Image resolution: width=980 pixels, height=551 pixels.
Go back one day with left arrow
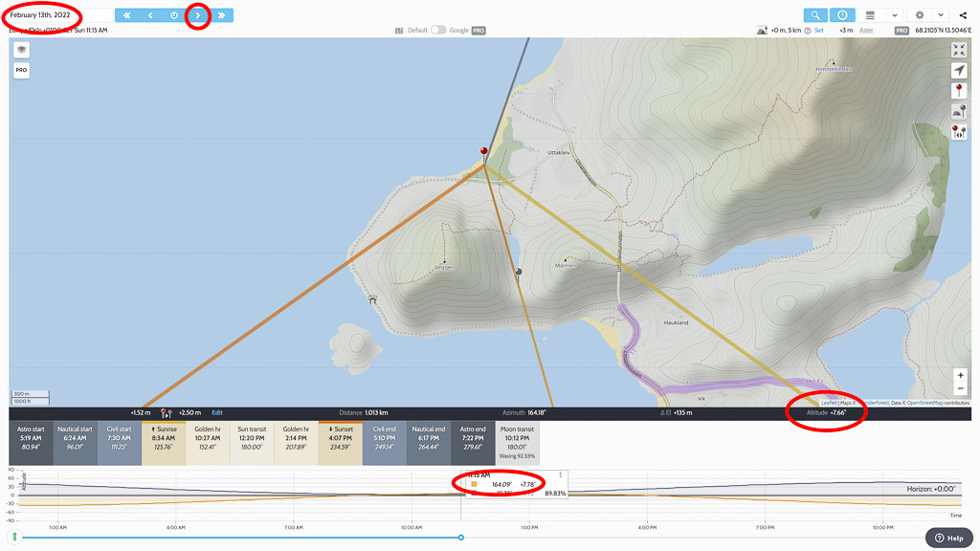pyautogui.click(x=150, y=15)
